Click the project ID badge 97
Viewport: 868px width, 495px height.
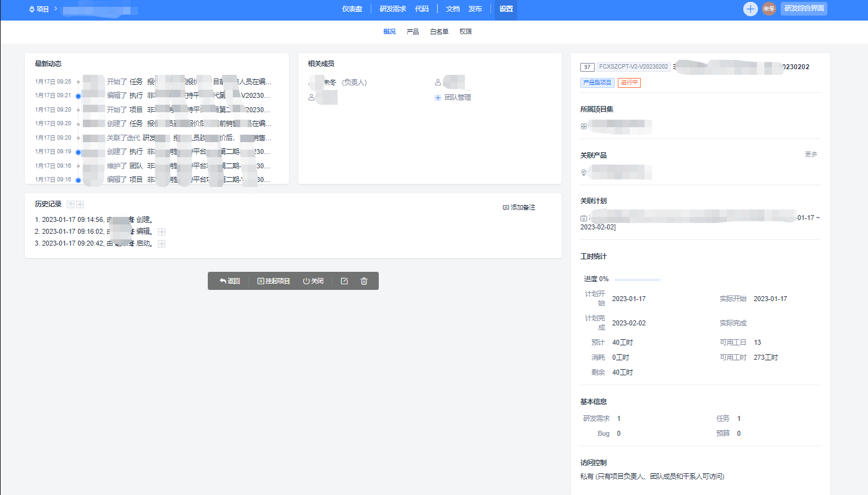[x=587, y=67]
